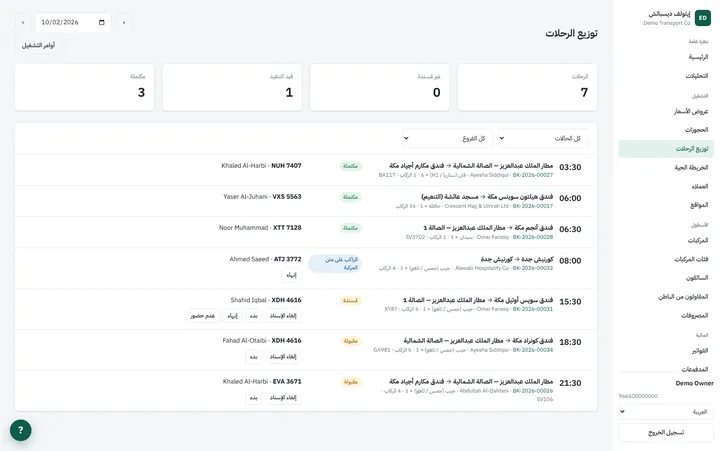Viewport: 720px width, 451px height.
Task: Open فئات المركبات in the sidebar
Action: (x=666, y=259)
